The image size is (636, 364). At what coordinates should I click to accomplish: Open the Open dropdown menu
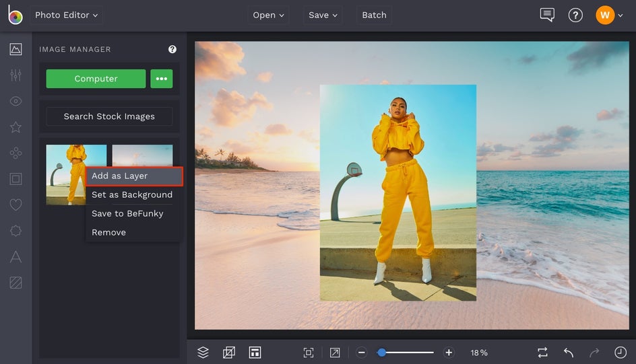click(x=268, y=15)
